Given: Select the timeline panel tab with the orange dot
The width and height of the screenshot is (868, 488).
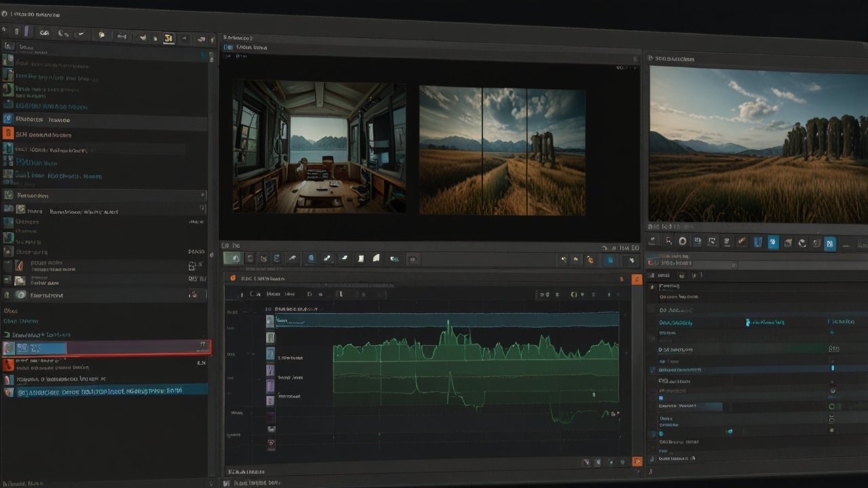Looking at the screenshot, I should 258,279.
